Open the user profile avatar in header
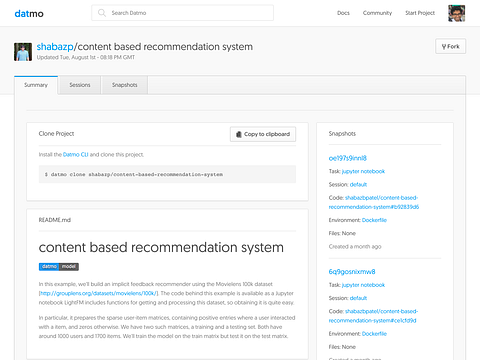Screen dimensions: 480x360 pos(456,13)
